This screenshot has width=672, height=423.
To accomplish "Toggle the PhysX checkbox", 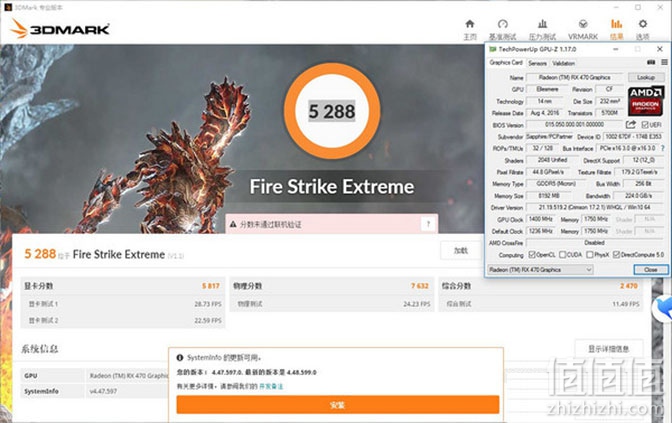I will [x=590, y=255].
